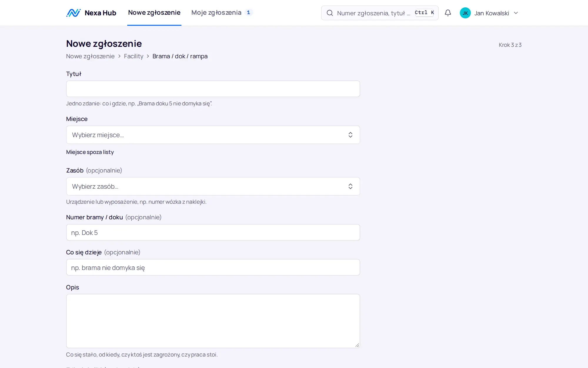Focus the Numer bramy / doku field
Screen dimensions: 588x368
click(x=213, y=233)
